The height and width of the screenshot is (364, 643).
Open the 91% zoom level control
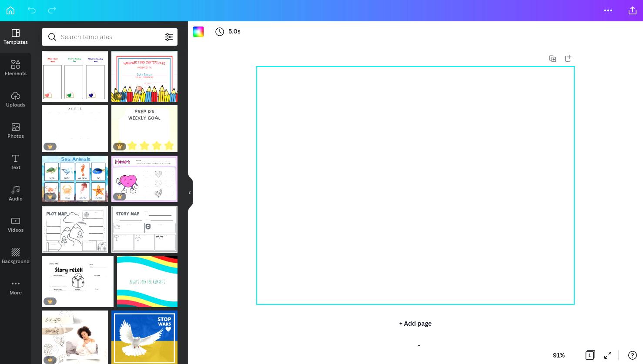click(559, 355)
